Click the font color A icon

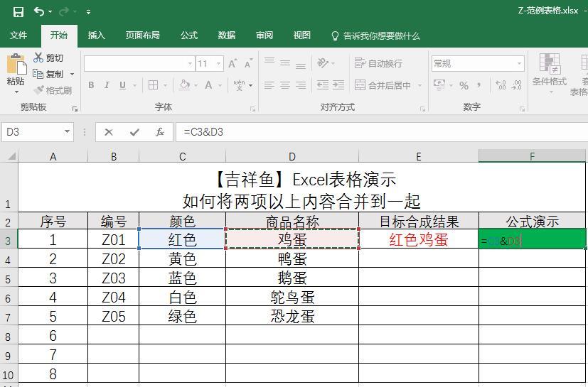tap(208, 85)
